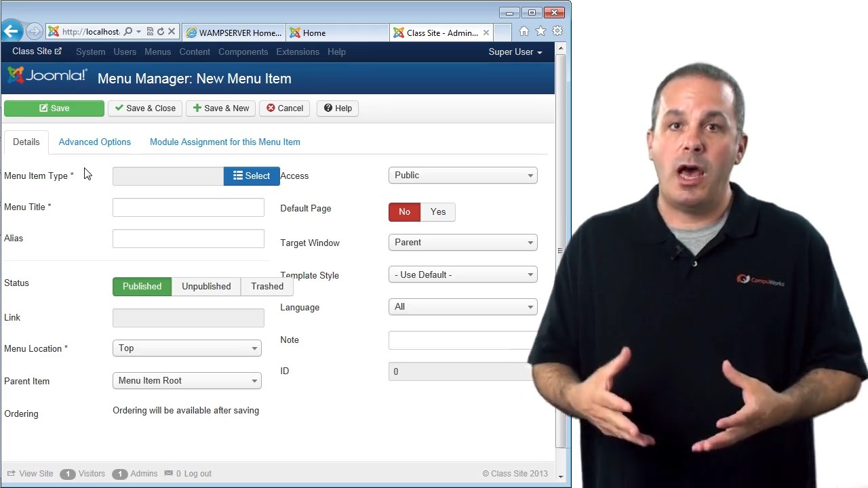Open the Help menu in top bar
The image size is (868, 488).
pyautogui.click(x=336, y=52)
